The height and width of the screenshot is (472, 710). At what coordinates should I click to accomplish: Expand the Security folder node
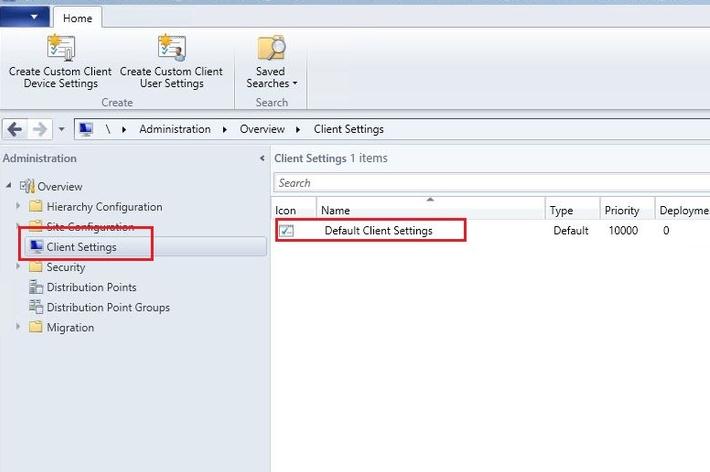coord(18,267)
